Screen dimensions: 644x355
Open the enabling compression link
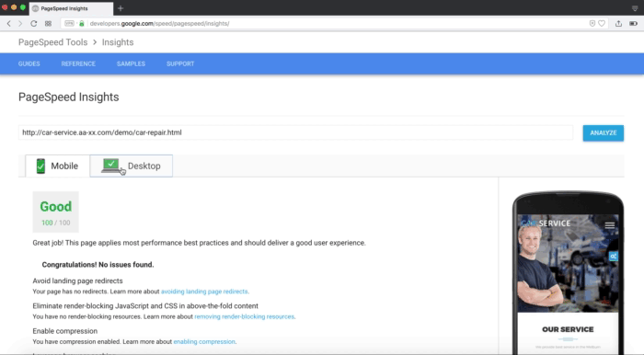click(x=204, y=341)
